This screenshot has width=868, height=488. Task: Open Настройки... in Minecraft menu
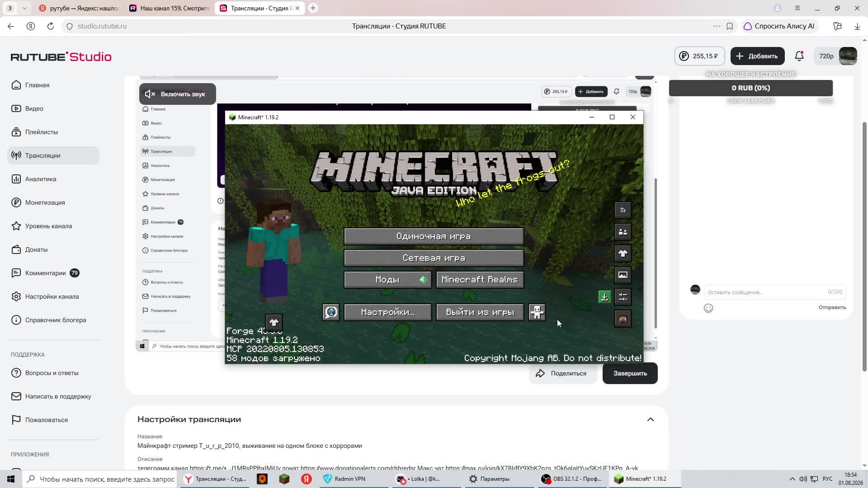[388, 312]
